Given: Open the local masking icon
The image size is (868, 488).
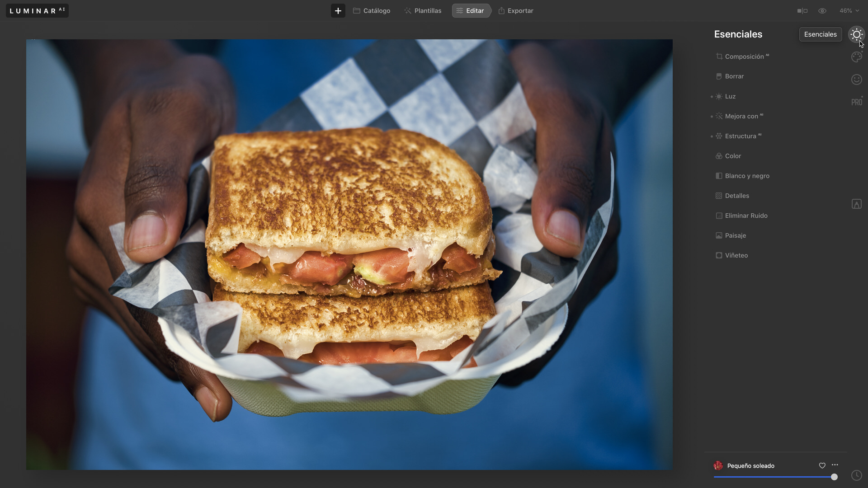Looking at the screenshot, I should [x=856, y=204].
